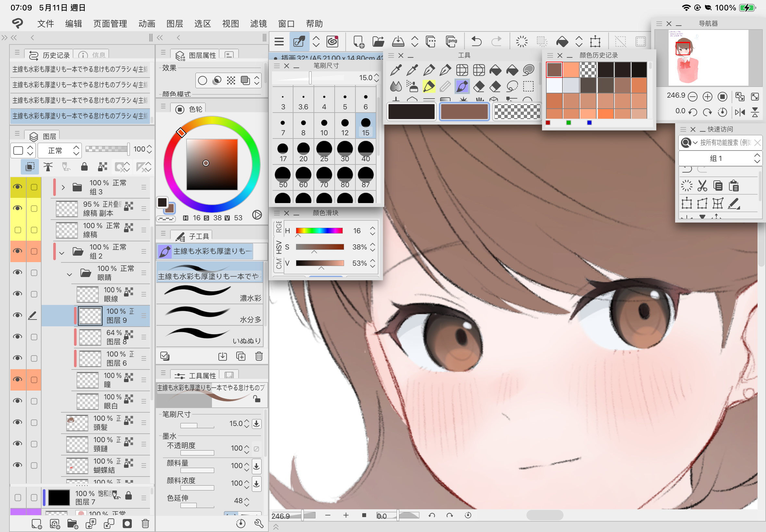
Task: Select the 濃水彩 brush sub tool
Action: [209, 293]
